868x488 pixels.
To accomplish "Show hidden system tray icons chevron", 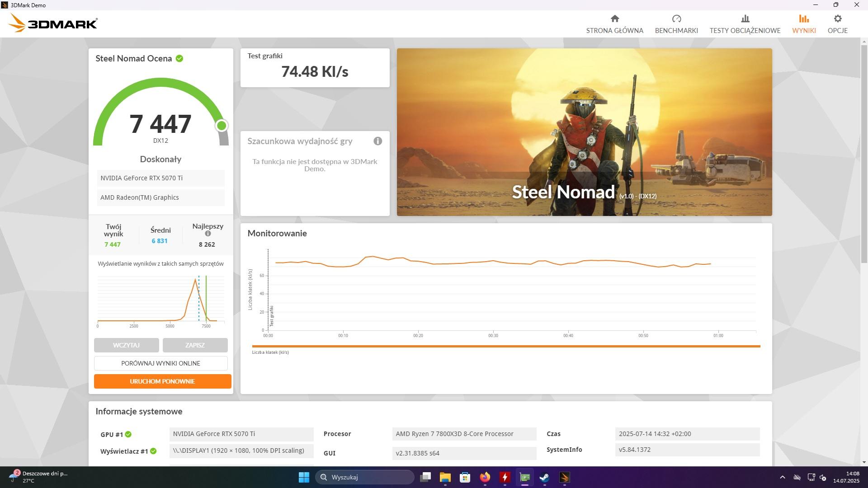I will (782, 477).
